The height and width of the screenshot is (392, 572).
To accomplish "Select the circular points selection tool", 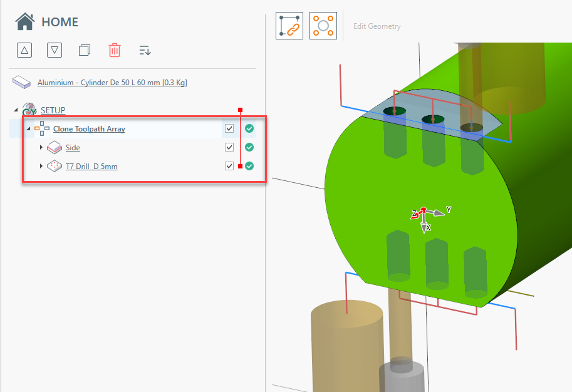I will pyautogui.click(x=323, y=26).
